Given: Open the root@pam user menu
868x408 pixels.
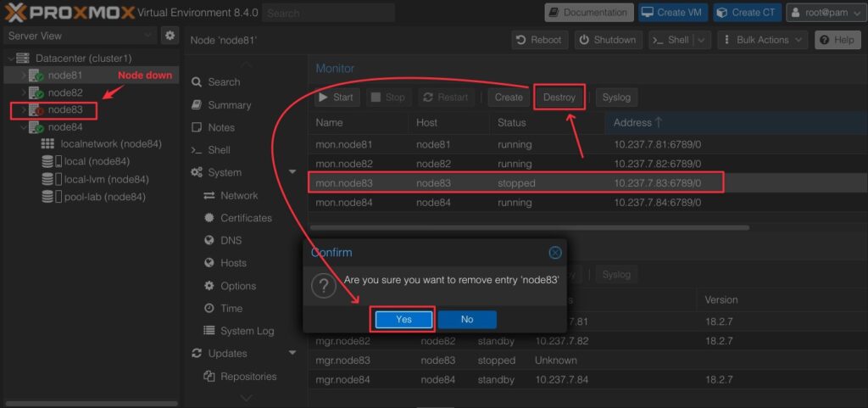Looking at the screenshot, I should [x=825, y=12].
